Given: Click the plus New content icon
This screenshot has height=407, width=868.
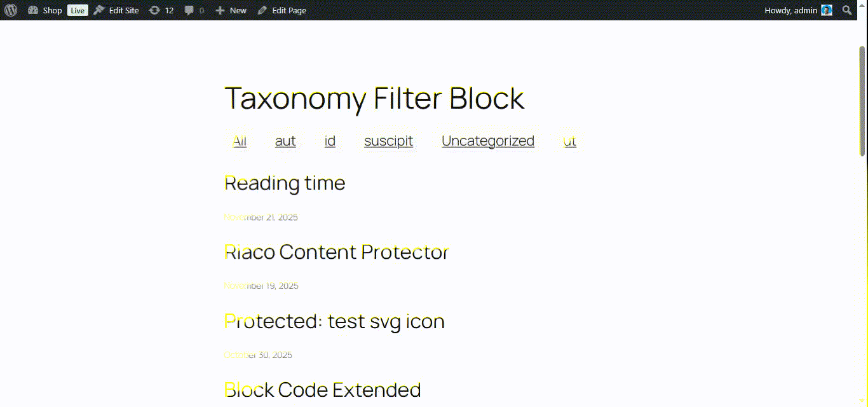Looking at the screenshot, I should (x=220, y=10).
